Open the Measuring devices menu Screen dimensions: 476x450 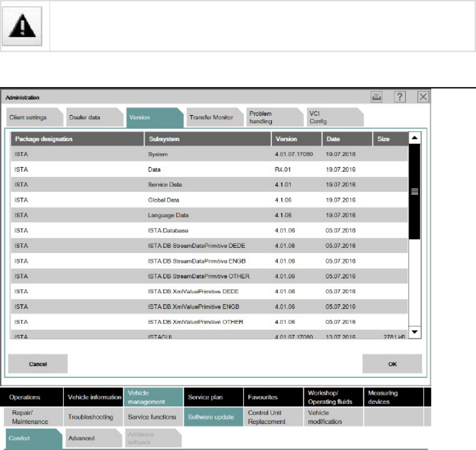click(394, 397)
